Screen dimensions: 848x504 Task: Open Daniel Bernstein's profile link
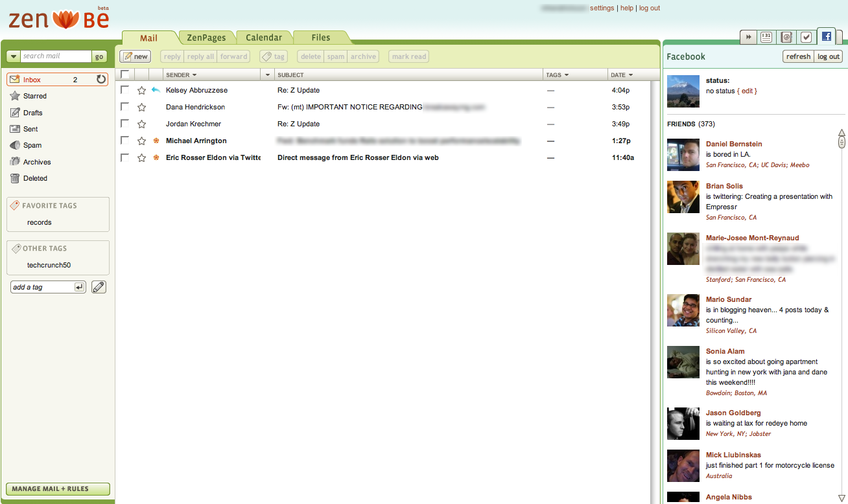(x=734, y=144)
